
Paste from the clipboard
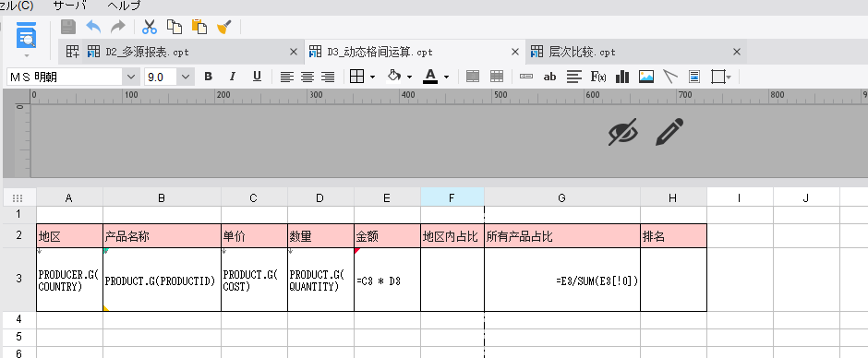tap(199, 27)
